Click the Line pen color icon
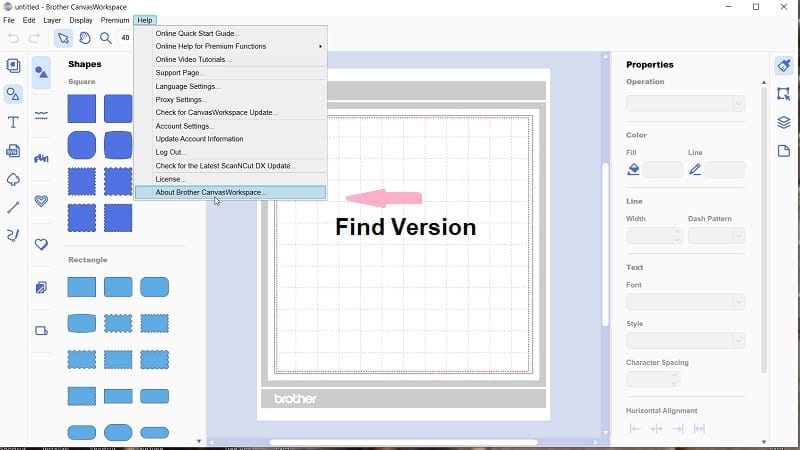Screen dimensions: 800x450 (695, 169)
